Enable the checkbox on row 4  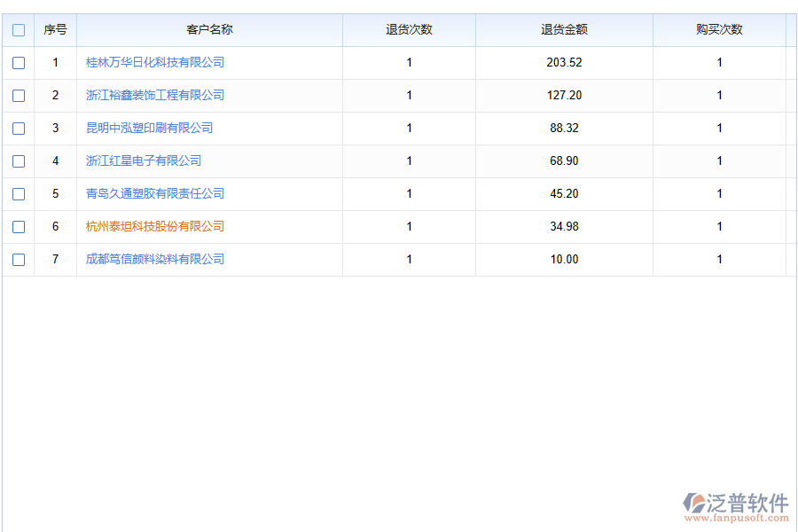click(18, 160)
